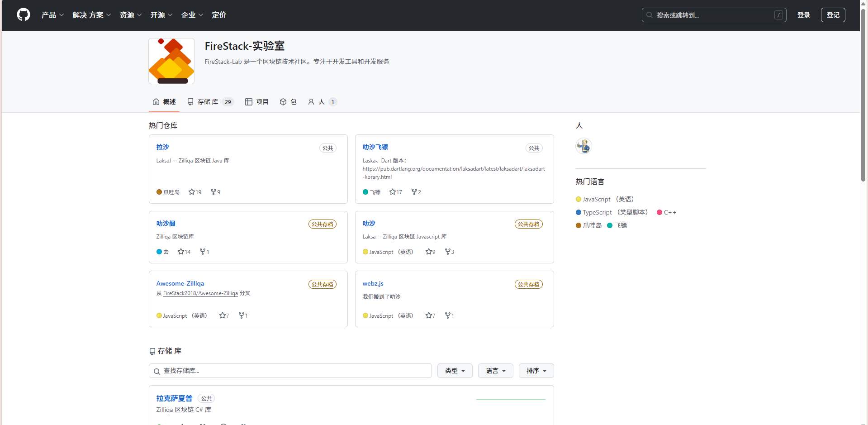Click the 查找存储库 search input field
The image size is (868, 425).
click(290, 370)
